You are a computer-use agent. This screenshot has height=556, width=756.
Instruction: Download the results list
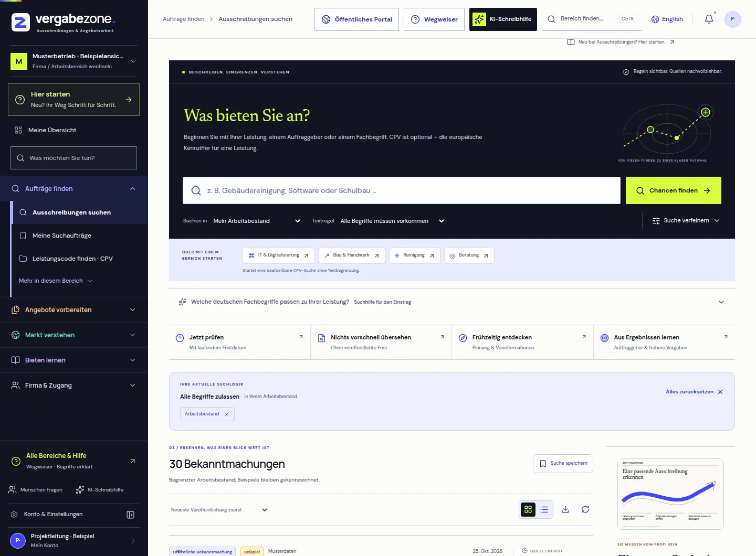point(565,509)
